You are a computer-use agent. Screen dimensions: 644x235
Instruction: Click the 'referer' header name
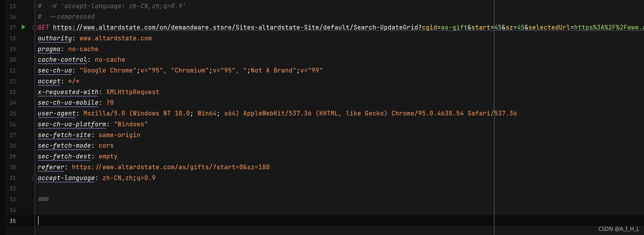click(x=51, y=167)
